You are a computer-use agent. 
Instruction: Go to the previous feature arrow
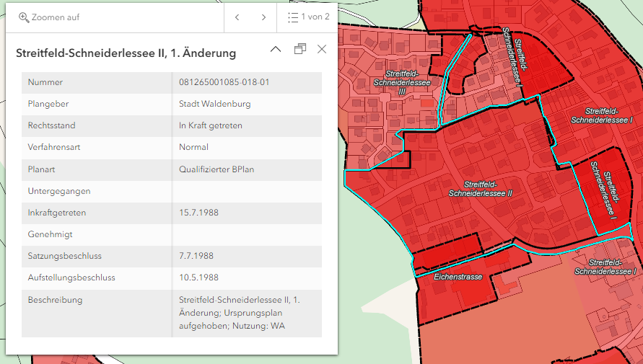point(237,17)
